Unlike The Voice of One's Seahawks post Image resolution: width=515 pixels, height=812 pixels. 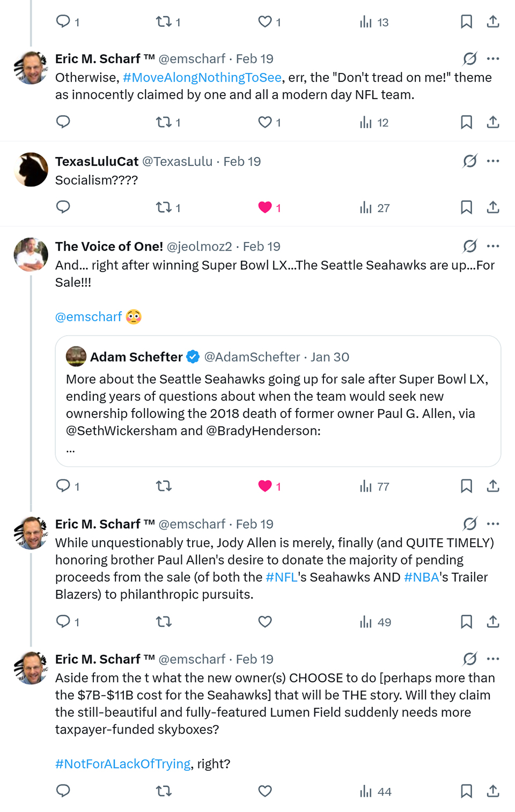(x=265, y=486)
